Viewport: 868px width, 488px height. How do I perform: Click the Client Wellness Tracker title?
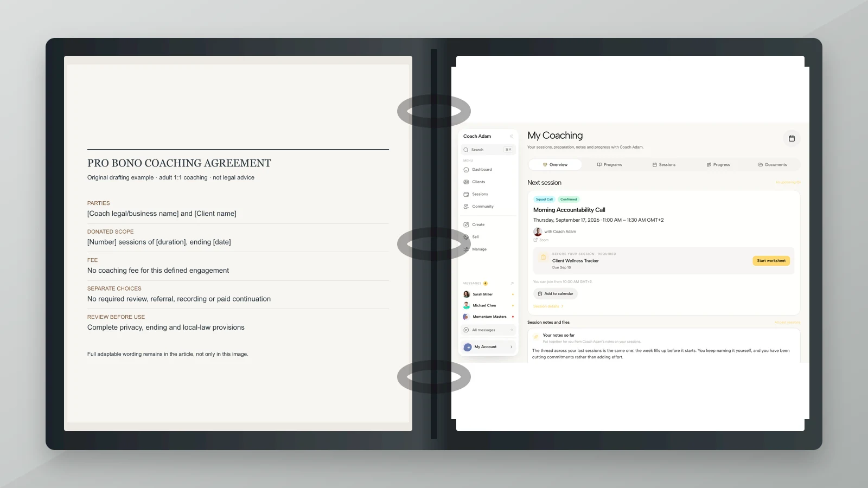(575, 261)
